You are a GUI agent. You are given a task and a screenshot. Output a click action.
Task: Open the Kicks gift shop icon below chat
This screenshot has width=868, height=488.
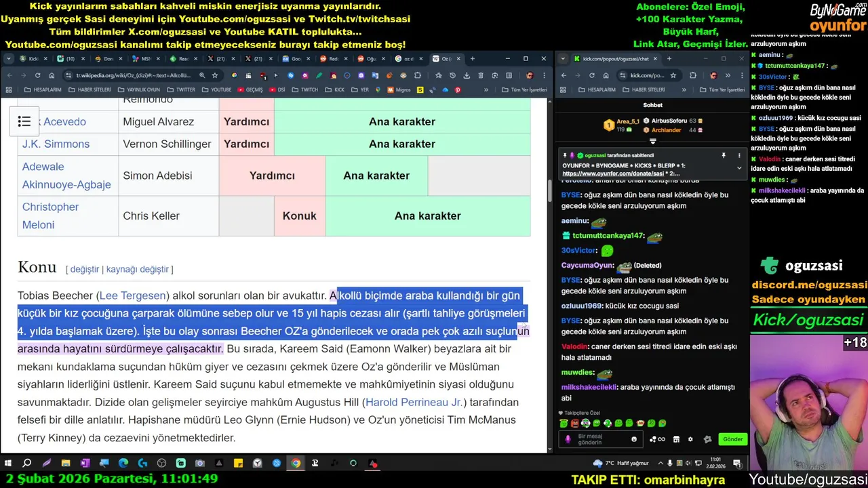pos(676,439)
